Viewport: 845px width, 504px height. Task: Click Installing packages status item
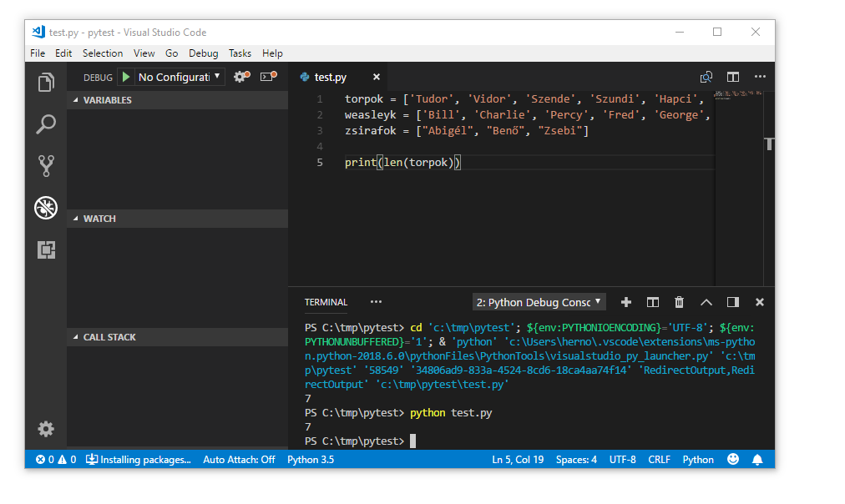139,459
